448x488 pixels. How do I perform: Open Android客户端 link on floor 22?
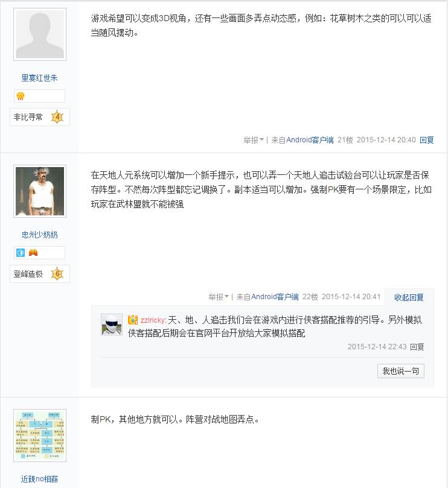tap(275, 297)
